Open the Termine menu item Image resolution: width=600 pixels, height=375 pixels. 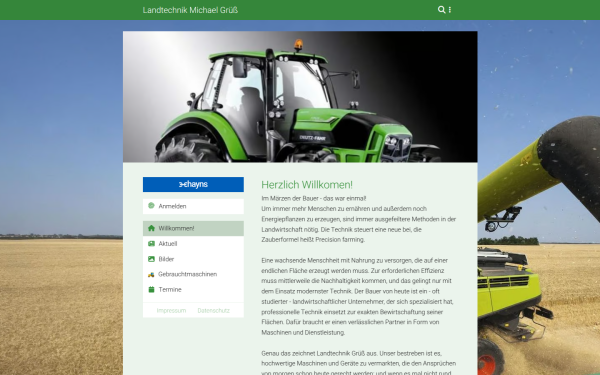point(193,290)
